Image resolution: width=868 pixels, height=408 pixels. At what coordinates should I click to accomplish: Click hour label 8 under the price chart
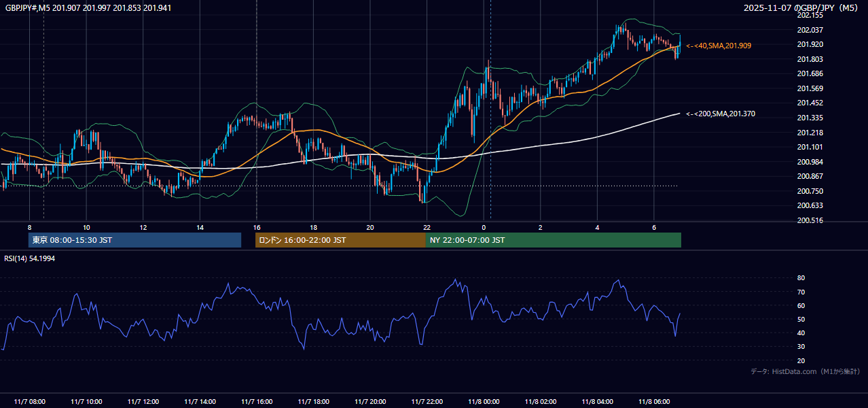pos(29,227)
